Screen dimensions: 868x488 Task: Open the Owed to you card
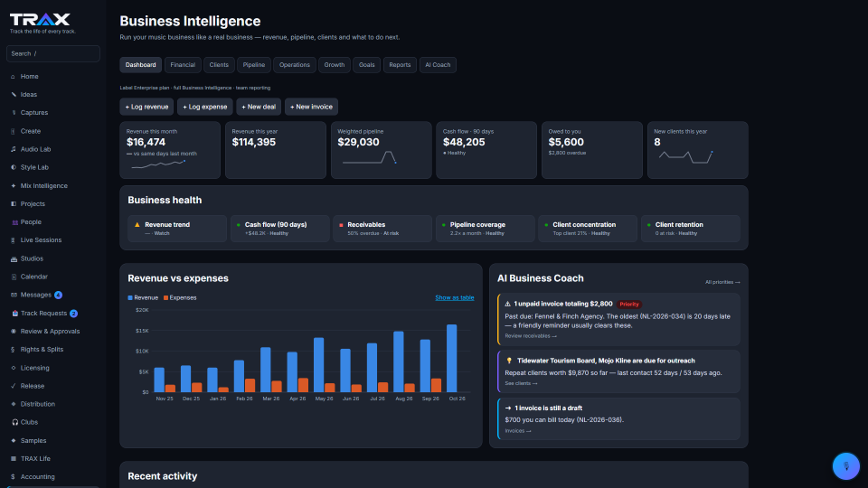591,150
